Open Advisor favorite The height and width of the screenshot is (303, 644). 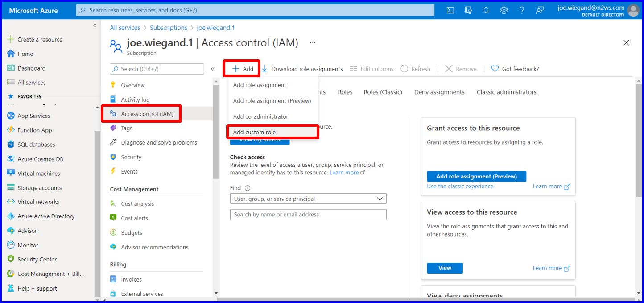22,231
